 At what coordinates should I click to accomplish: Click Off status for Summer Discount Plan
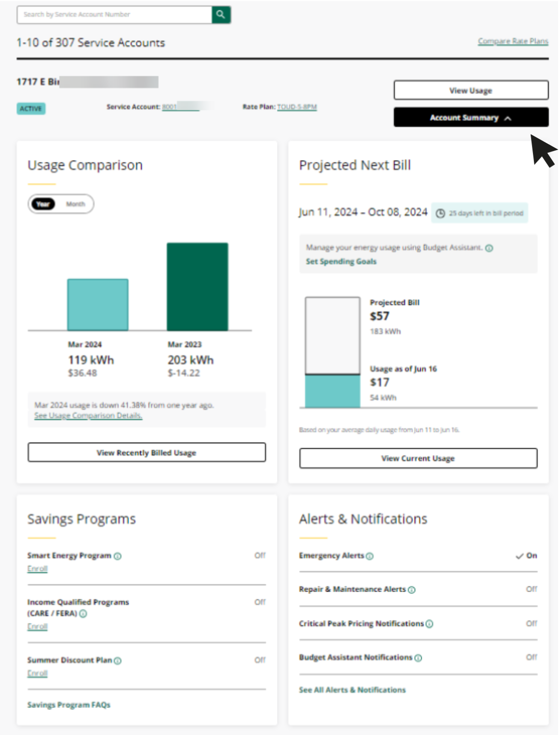click(260, 660)
